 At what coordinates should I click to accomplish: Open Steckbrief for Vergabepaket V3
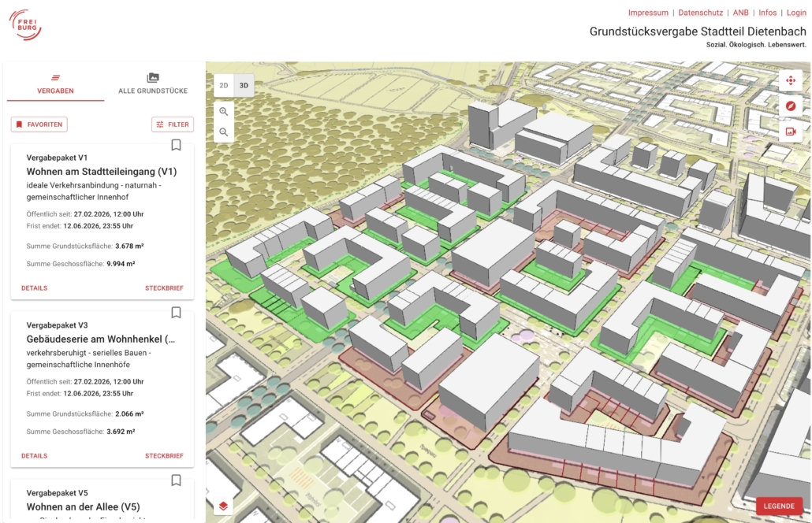tap(164, 456)
